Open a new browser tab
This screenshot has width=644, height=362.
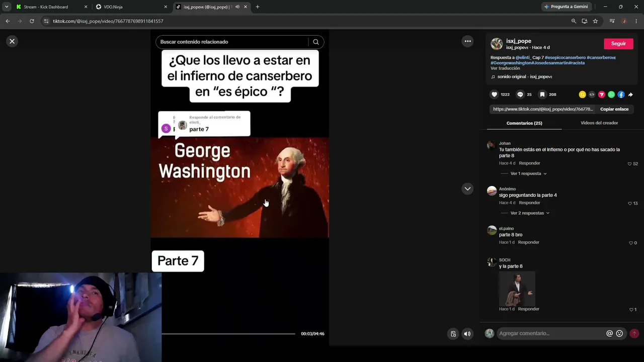click(258, 7)
